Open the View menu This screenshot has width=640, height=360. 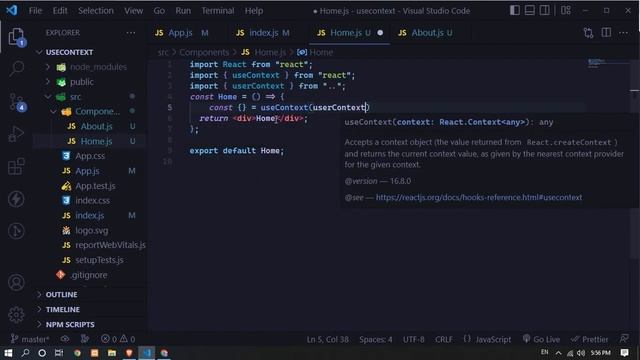pos(133,11)
